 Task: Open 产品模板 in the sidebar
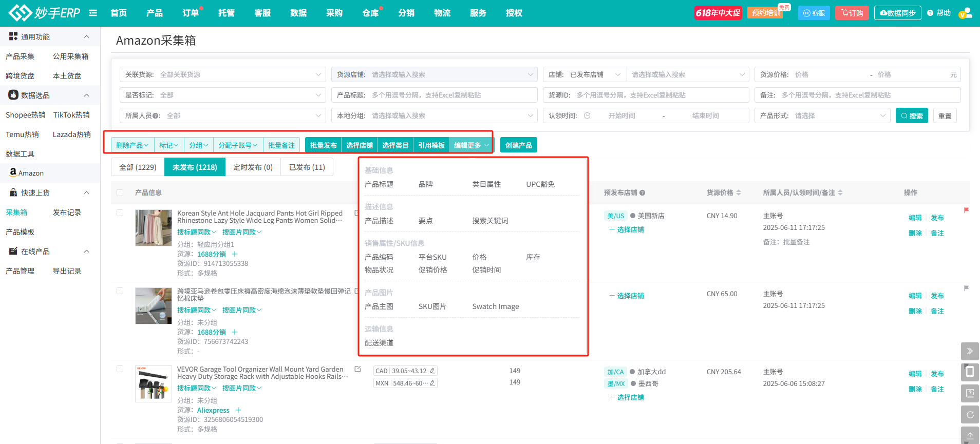click(20, 231)
